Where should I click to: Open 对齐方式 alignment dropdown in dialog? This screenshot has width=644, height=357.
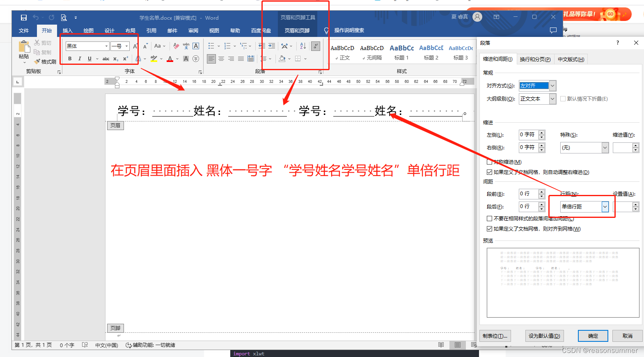coord(552,86)
